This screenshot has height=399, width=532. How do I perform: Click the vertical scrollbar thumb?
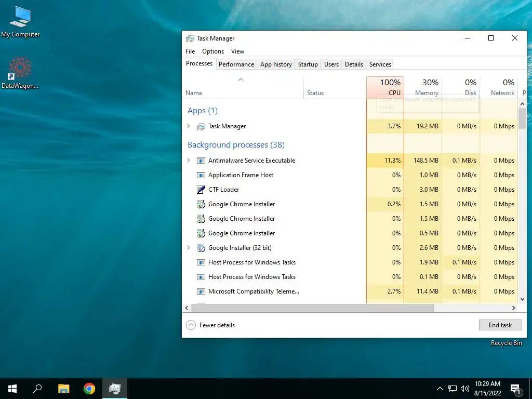(x=522, y=119)
